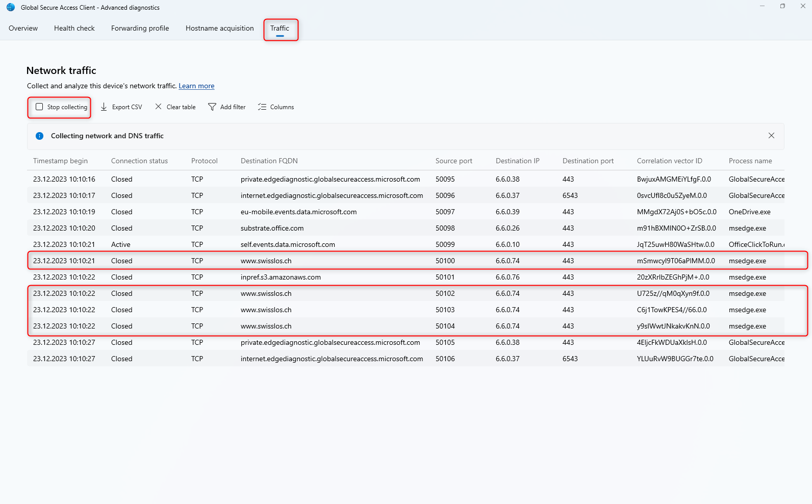Click the Connection status column header
Screen dimensions: 812x504
pyautogui.click(x=139, y=161)
